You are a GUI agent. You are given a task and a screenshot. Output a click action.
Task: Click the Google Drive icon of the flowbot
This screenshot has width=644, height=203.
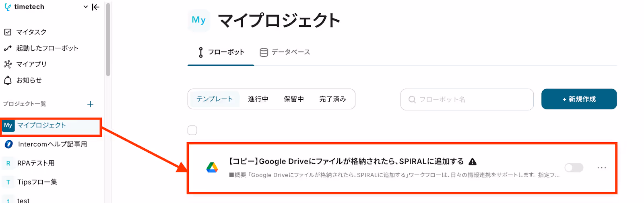click(x=212, y=168)
